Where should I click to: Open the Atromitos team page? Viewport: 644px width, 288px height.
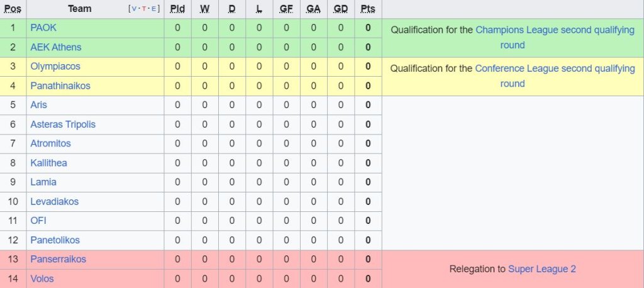[x=50, y=143]
